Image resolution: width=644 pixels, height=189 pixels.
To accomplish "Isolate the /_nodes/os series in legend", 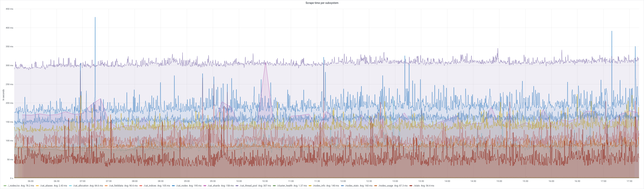I will [x=14, y=186].
